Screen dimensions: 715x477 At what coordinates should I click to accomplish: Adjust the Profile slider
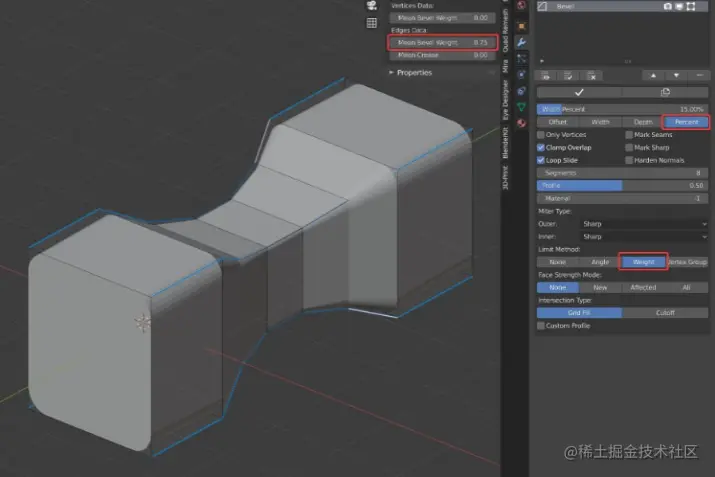[x=622, y=186]
